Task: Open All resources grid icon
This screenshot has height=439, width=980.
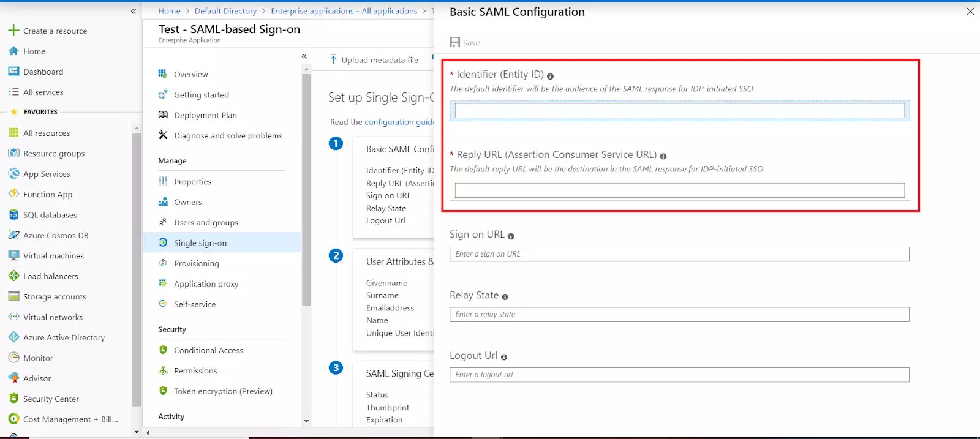Action: coord(13,133)
